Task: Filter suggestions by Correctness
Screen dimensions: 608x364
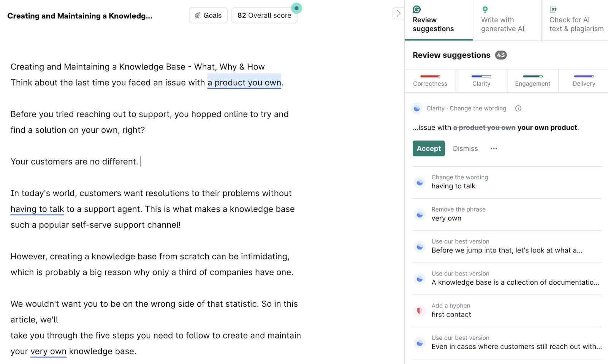Action: [430, 81]
